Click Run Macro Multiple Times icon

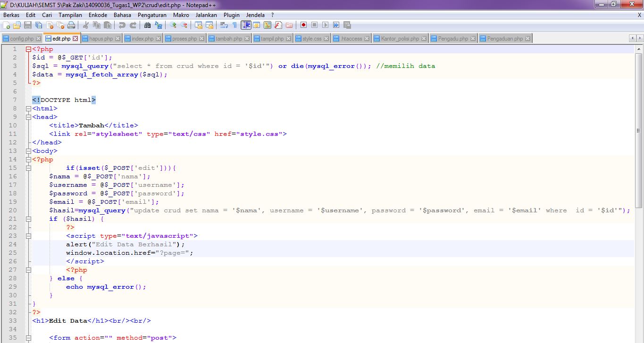336,25
